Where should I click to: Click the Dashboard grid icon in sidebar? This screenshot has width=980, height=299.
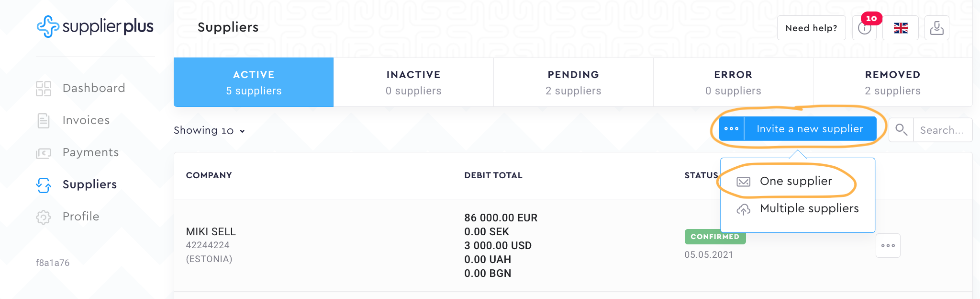coord(44,88)
